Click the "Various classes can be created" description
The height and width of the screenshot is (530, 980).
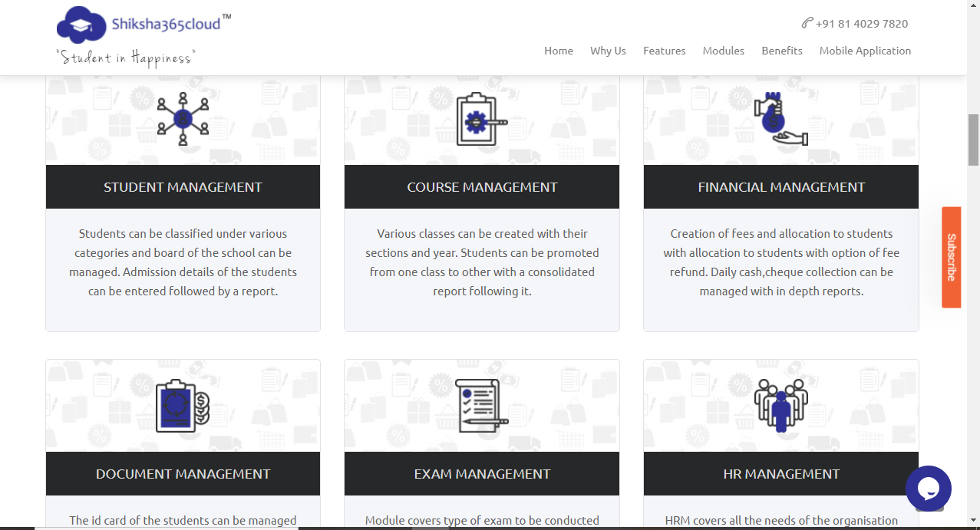(x=482, y=262)
